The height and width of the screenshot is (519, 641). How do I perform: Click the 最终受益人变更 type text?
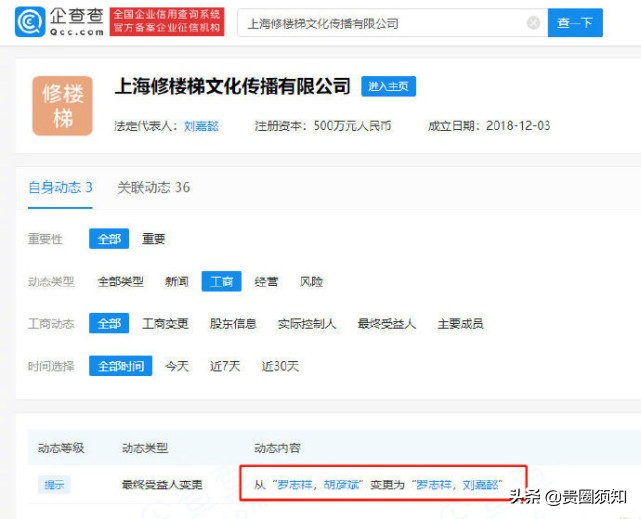pos(162,485)
